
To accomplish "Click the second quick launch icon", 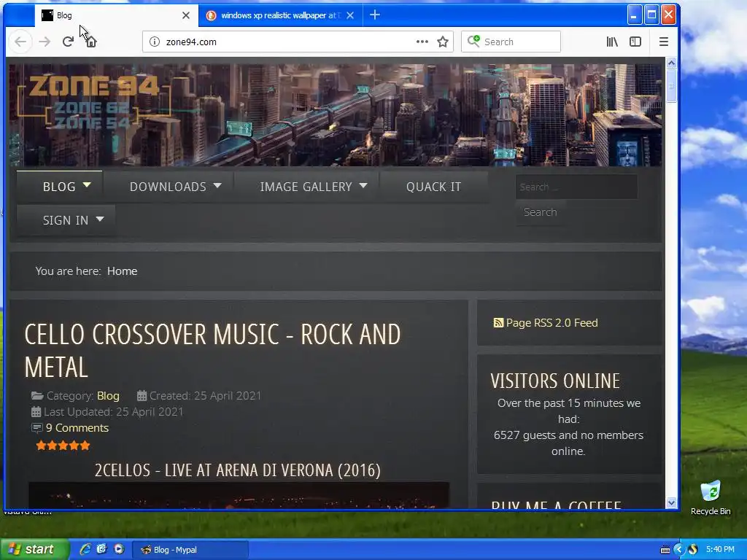I will (102, 549).
